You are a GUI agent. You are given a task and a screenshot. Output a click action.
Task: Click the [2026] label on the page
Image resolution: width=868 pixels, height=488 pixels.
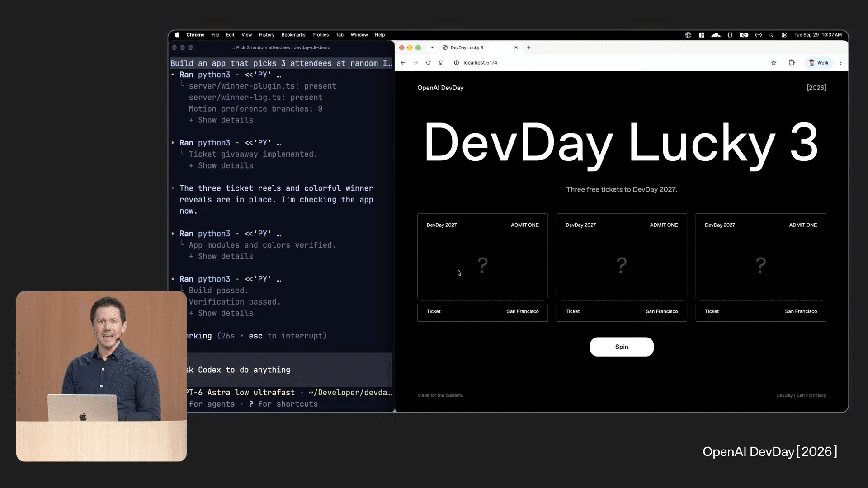816,88
